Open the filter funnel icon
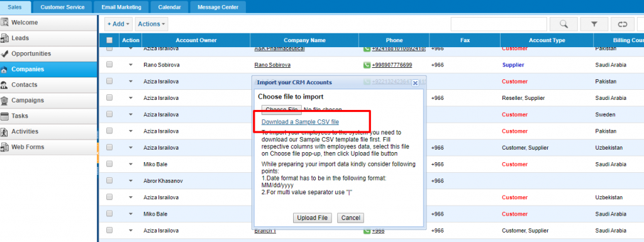 click(594, 24)
